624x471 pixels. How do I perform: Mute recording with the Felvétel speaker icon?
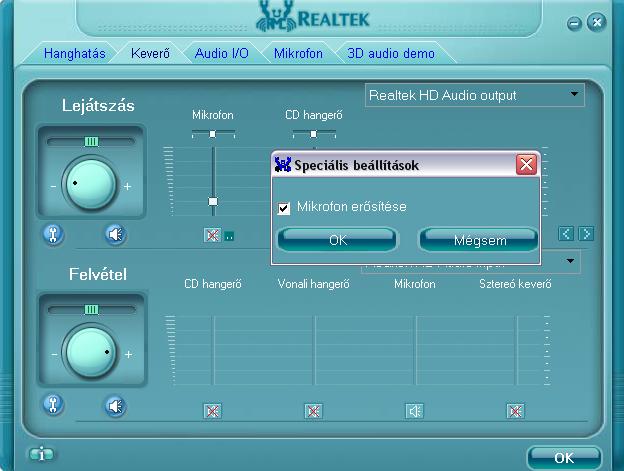(x=116, y=406)
